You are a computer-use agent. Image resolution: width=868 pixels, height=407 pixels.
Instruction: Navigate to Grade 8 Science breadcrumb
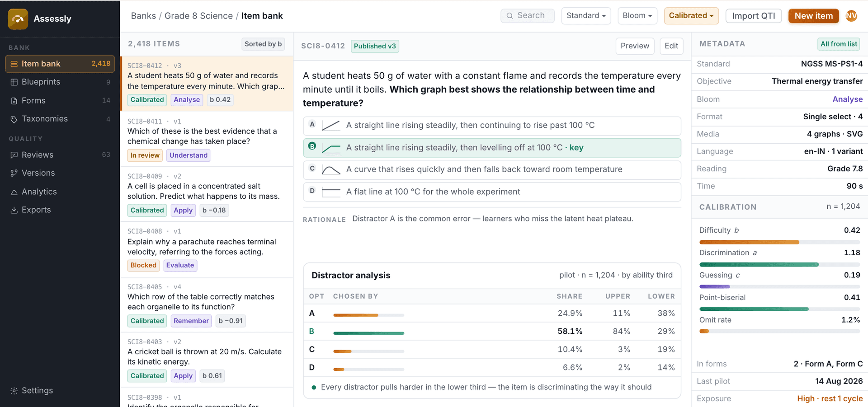click(198, 16)
